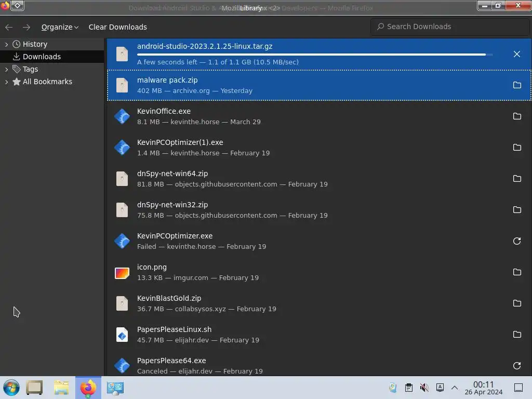Show KevinBlastGold.zip in folder
The image size is (532, 399).
point(517,303)
